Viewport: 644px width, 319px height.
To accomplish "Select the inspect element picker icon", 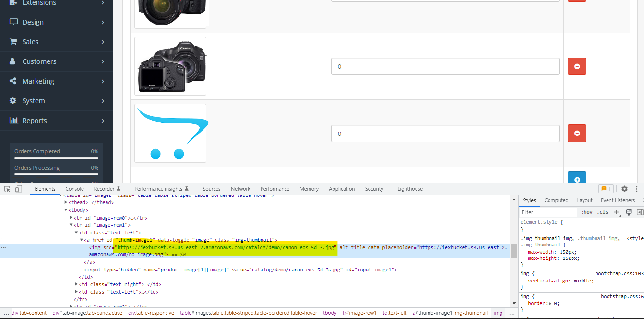I will (x=7, y=189).
